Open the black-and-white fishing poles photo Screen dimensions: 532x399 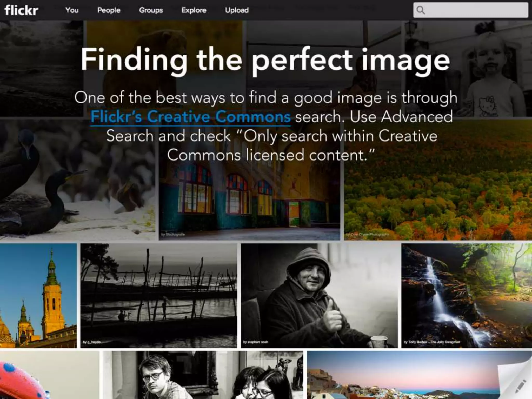158,295
